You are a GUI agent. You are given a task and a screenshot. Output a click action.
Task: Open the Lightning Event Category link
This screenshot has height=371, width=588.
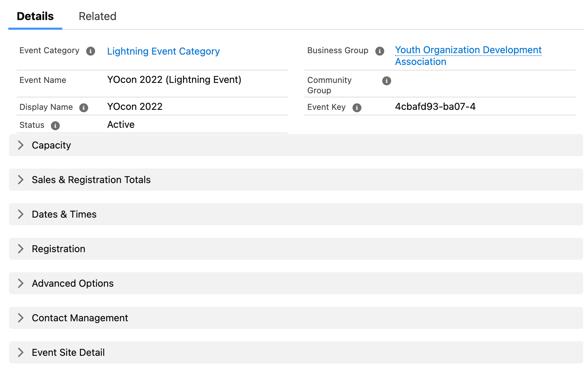[163, 51]
